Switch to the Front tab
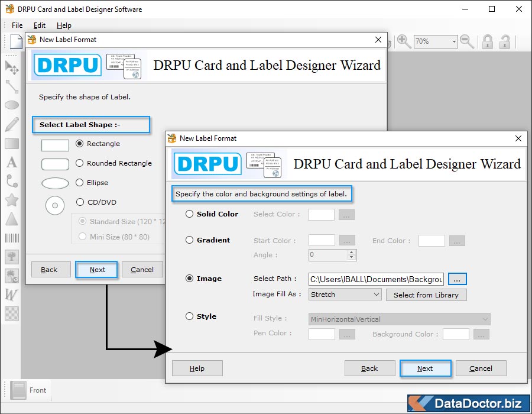Viewport: 532px width, 414px height. pyautogui.click(x=37, y=390)
